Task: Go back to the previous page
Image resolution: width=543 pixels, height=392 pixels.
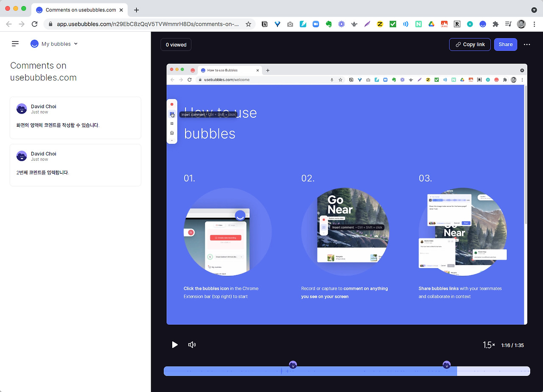Action: tap(9, 24)
